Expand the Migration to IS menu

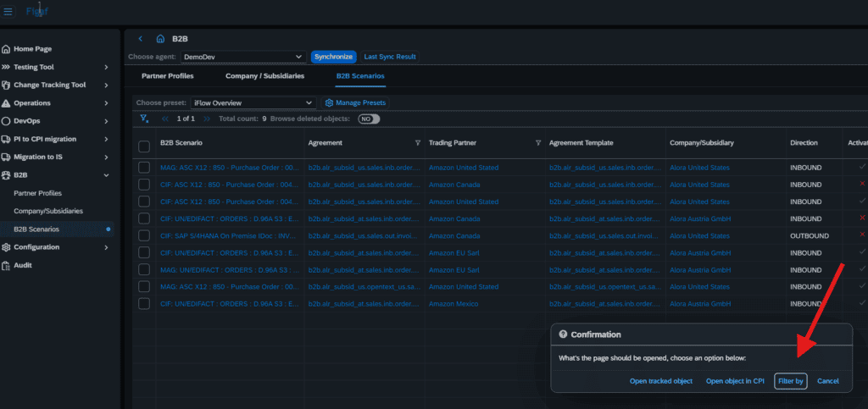(x=106, y=157)
